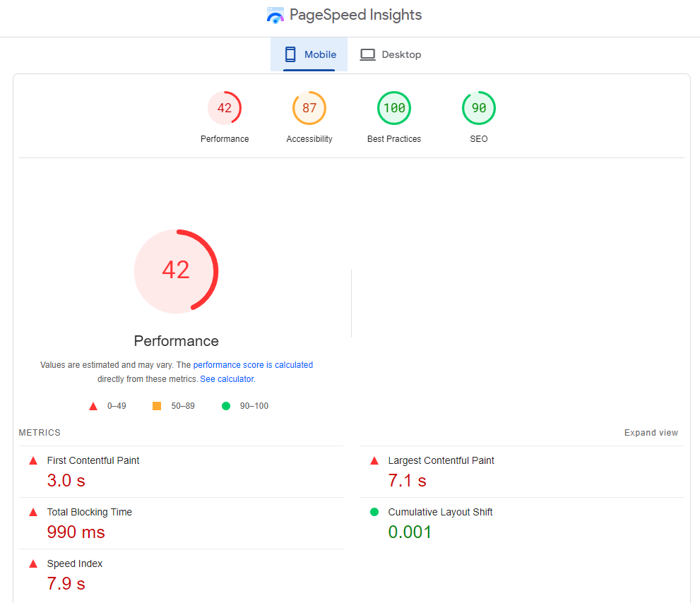Select the First Contentful Paint metric label
This screenshot has height=603, width=700.
pos(93,460)
